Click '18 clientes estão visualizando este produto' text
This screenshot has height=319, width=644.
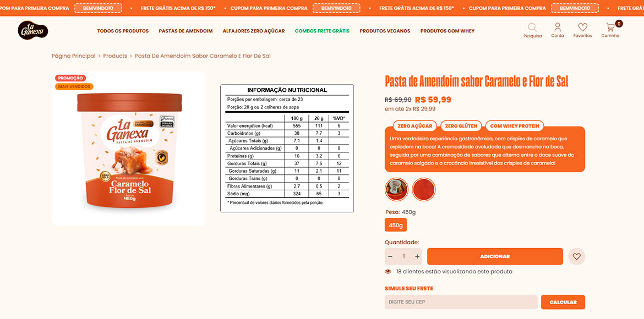pos(454,271)
